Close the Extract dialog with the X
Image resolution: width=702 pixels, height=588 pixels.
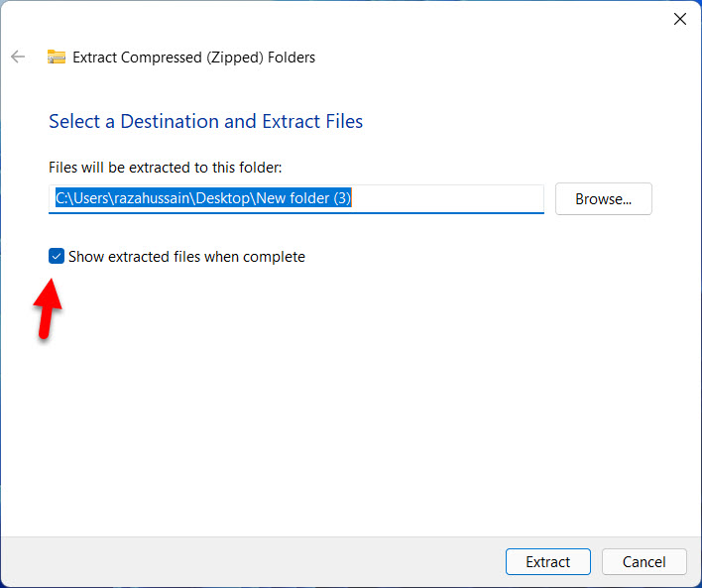pos(679,19)
